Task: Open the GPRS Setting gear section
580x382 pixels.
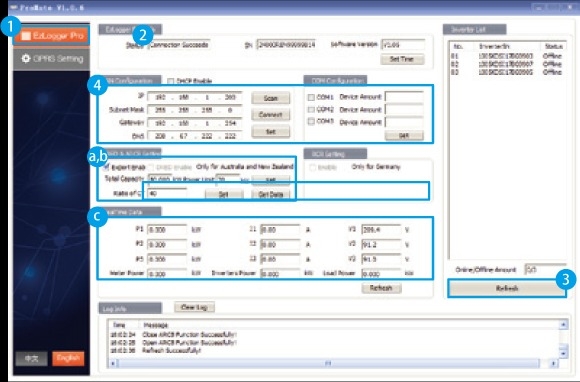Action: pos(52,58)
